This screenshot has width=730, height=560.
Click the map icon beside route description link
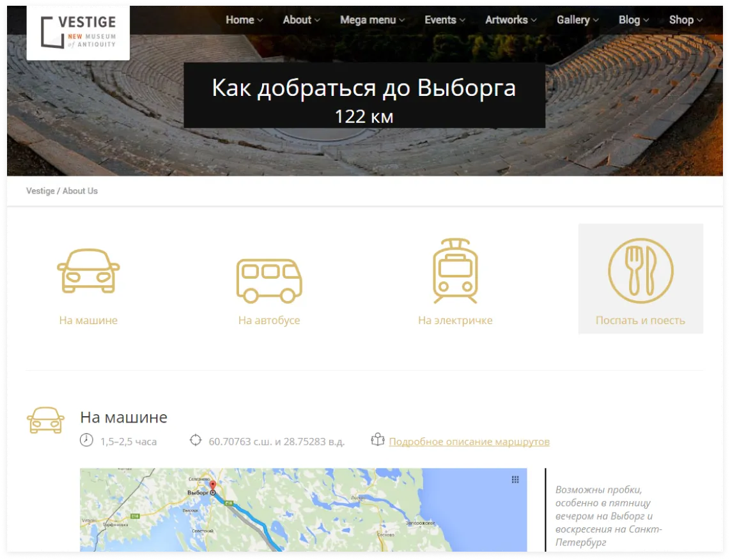[x=378, y=439]
